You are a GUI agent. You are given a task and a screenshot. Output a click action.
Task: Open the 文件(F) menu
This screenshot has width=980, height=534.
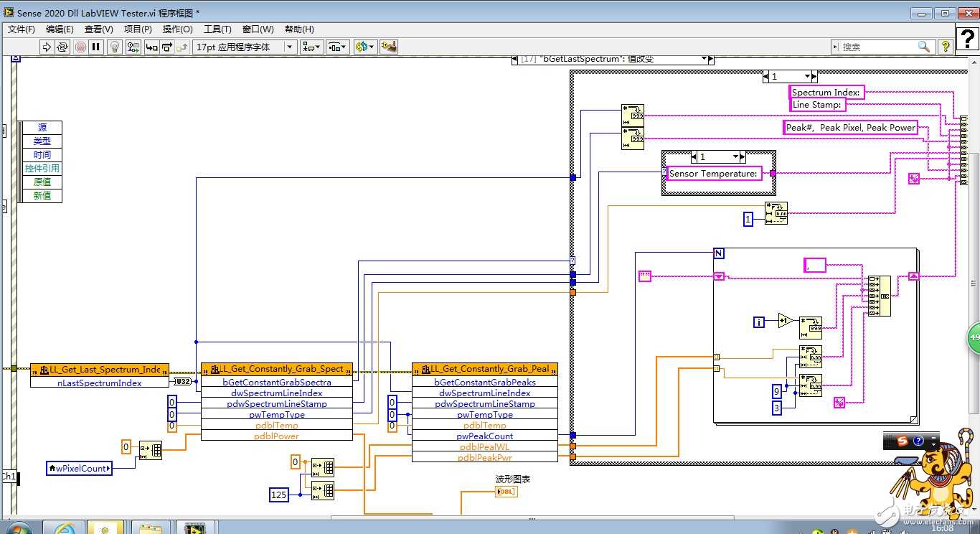[22, 29]
